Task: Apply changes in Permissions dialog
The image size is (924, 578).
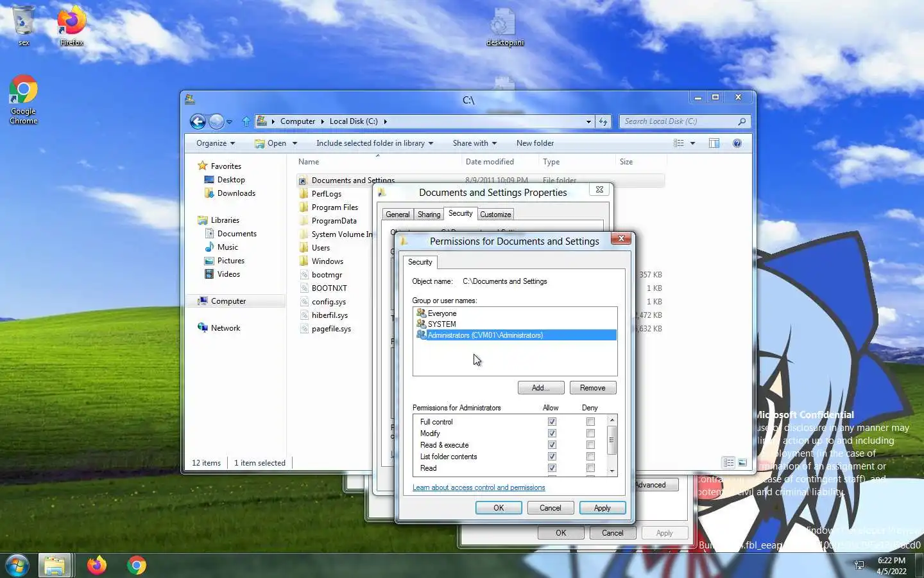Action: 602,508
